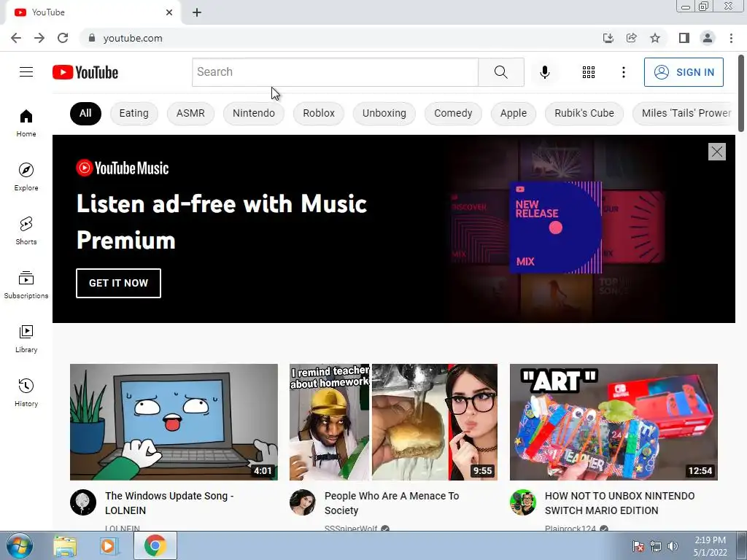Open History in sidebar
747x560 pixels.
pos(26,393)
